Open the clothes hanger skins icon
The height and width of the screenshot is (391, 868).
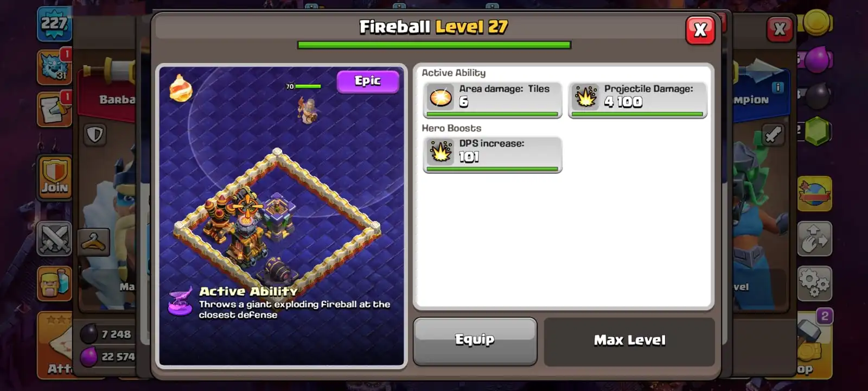click(x=94, y=242)
